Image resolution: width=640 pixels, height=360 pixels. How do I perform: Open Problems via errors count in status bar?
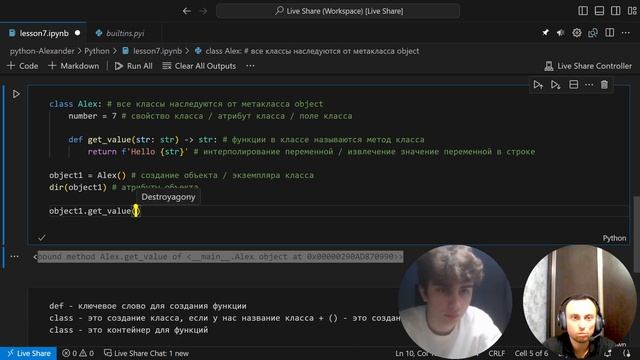click(x=69, y=353)
